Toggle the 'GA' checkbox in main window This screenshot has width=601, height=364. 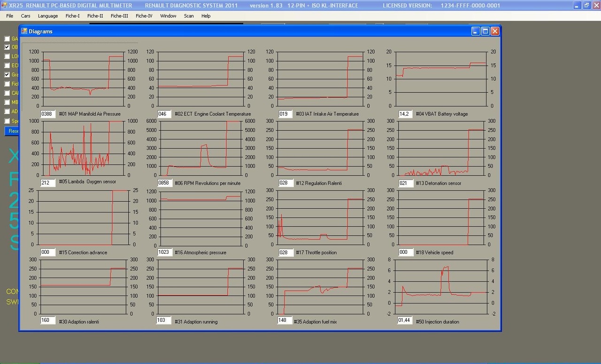pos(7,38)
